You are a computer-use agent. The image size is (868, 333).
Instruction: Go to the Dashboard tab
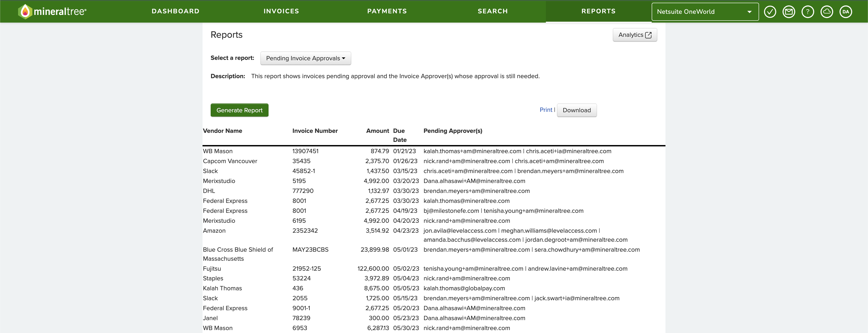[x=176, y=11]
